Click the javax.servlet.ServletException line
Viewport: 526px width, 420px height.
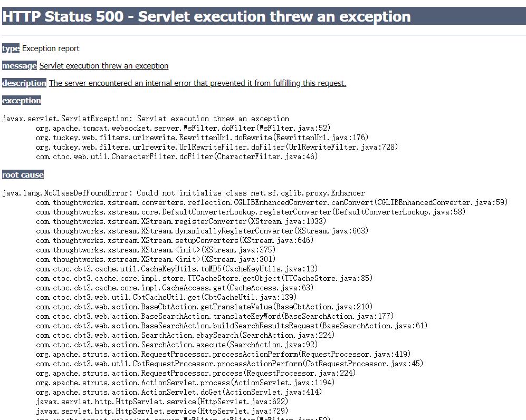coord(146,119)
